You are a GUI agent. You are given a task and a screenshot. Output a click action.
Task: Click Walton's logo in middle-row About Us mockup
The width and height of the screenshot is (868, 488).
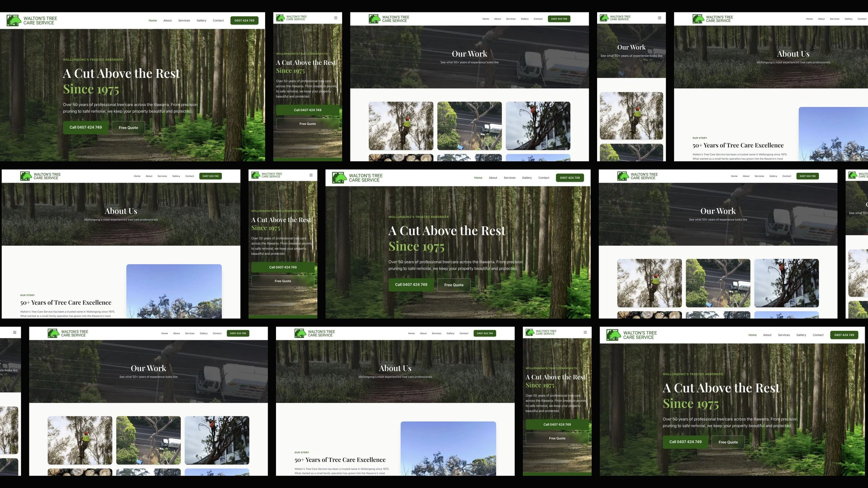[41, 176]
